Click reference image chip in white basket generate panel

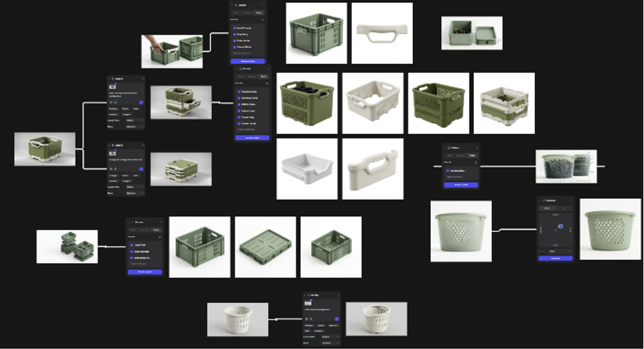[x=308, y=303]
